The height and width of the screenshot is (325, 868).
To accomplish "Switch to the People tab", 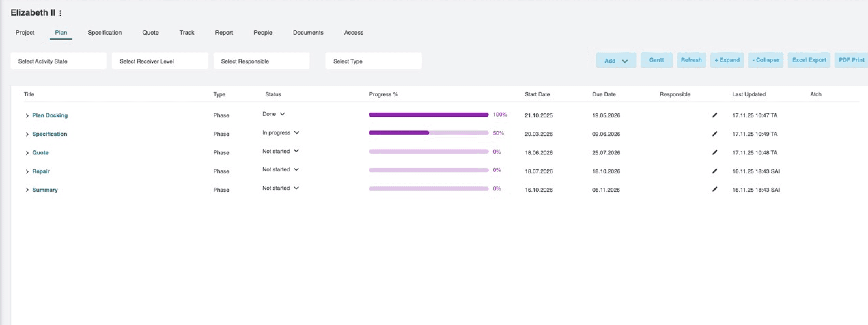I will [263, 32].
